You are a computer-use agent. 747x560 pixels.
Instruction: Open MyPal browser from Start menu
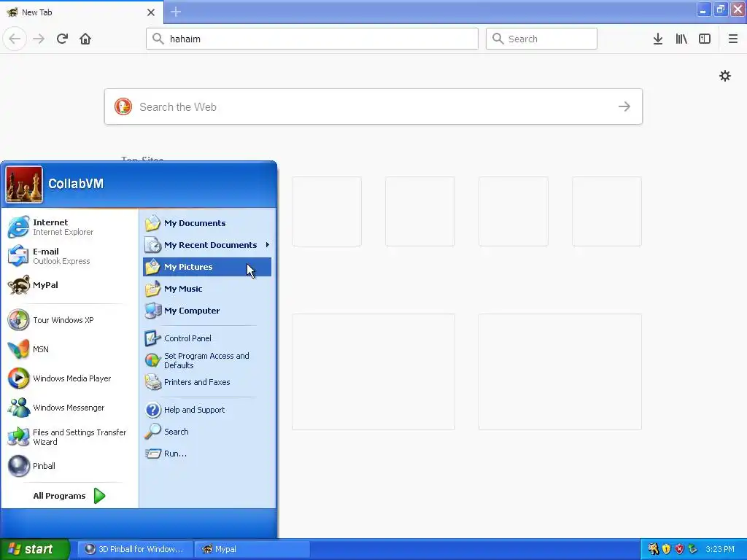[x=69, y=285]
